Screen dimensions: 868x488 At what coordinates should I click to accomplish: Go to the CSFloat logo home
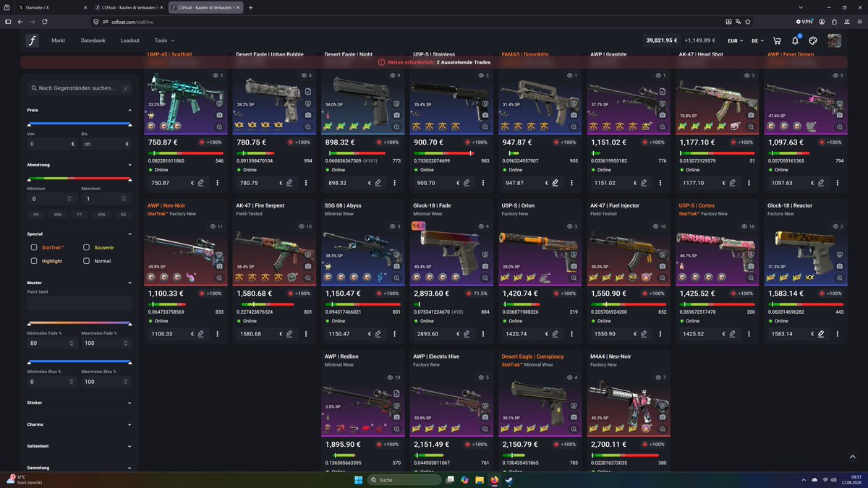[32, 40]
